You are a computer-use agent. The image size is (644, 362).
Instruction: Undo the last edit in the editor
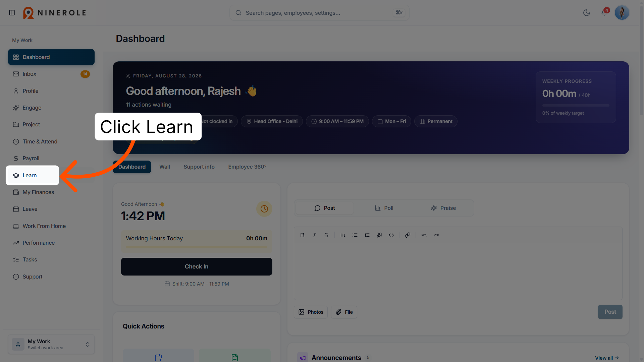point(424,235)
